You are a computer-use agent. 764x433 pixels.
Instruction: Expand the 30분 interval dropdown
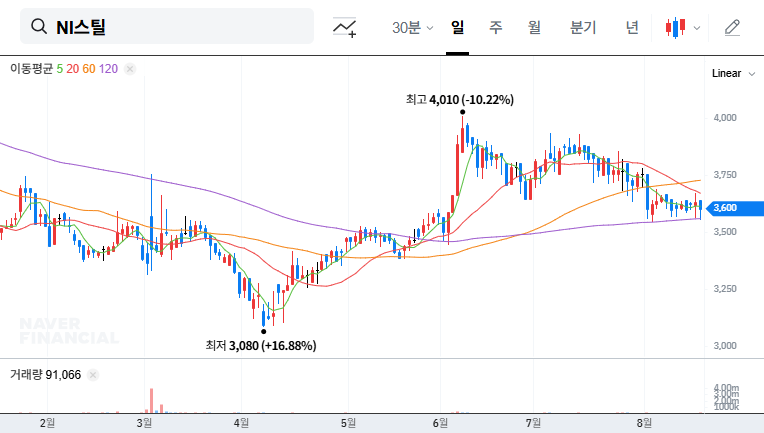(x=413, y=27)
